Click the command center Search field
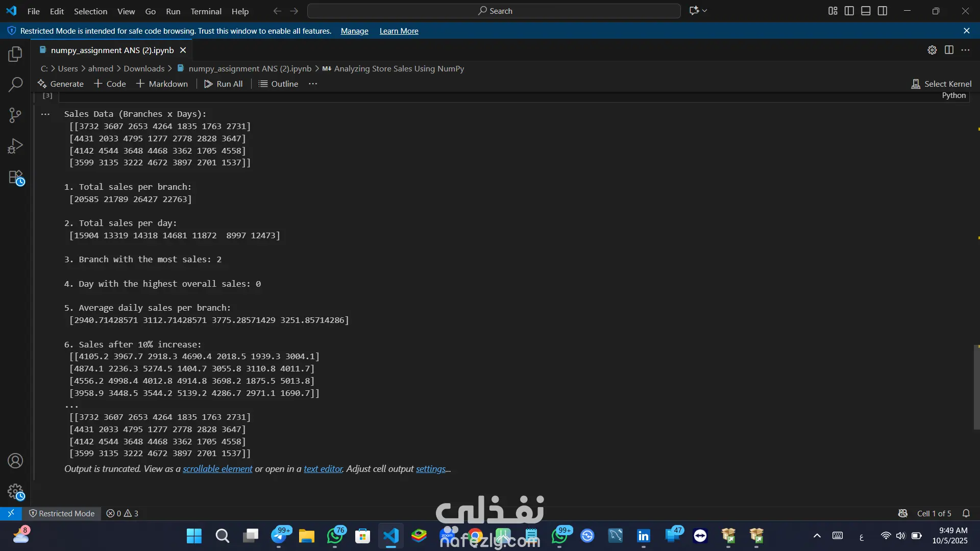This screenshot has width=980, height=551. click(494, 11)
